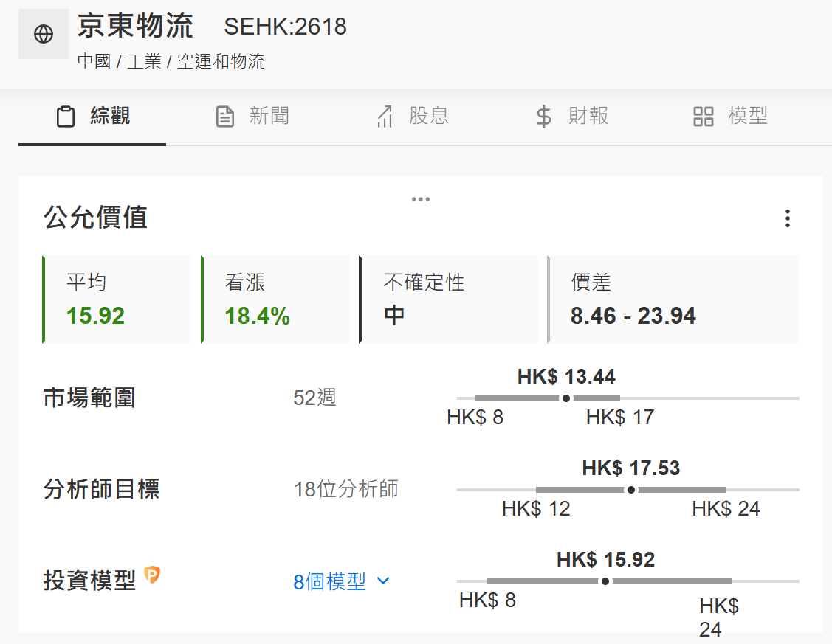The height and width of the screenshot is (644, 832).
Task: Click the 投資模型 row label
Action: click(89, 581)
